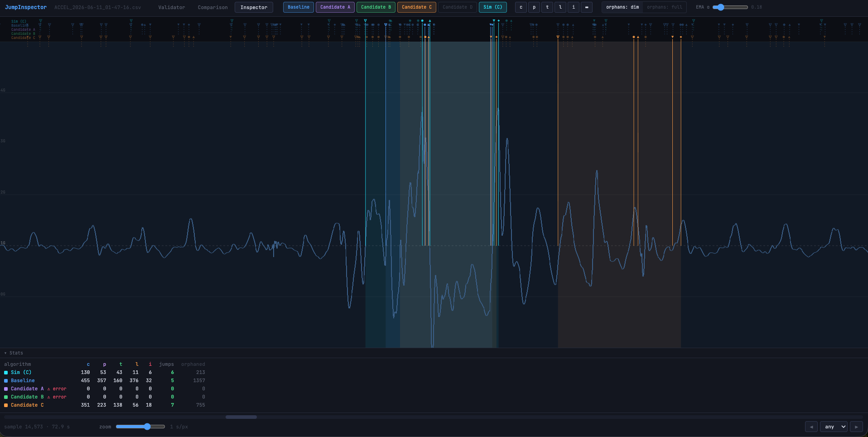Toggle the Candidate C algorithm overlay
The image size is (868, 437).
pyautogui.click(x=417, y=7)
